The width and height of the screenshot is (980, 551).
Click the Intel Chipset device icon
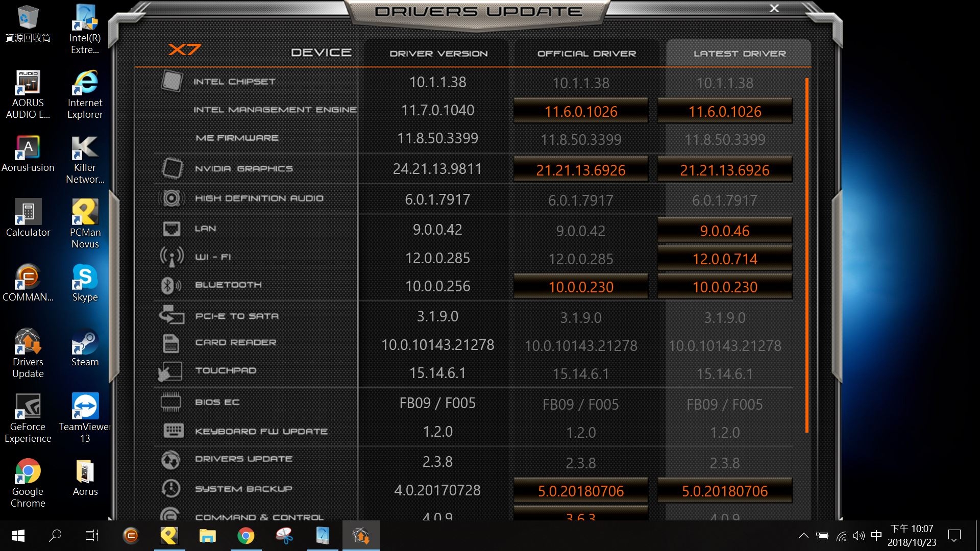coord(171,81)
